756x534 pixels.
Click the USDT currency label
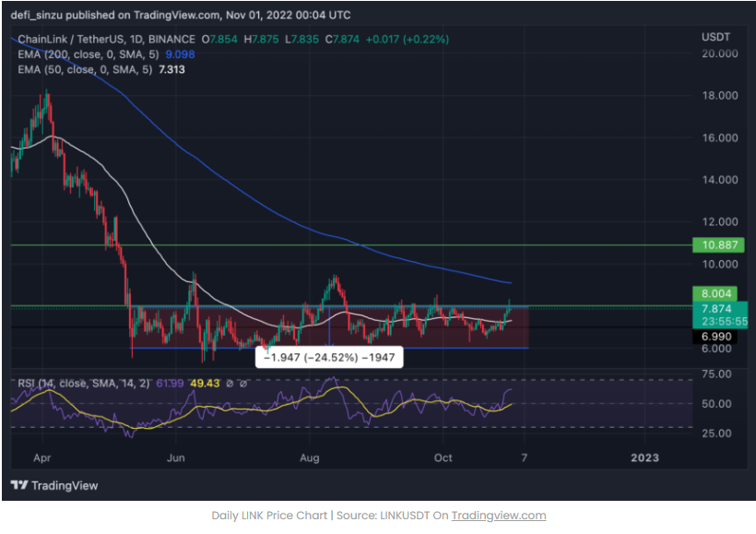715,37
